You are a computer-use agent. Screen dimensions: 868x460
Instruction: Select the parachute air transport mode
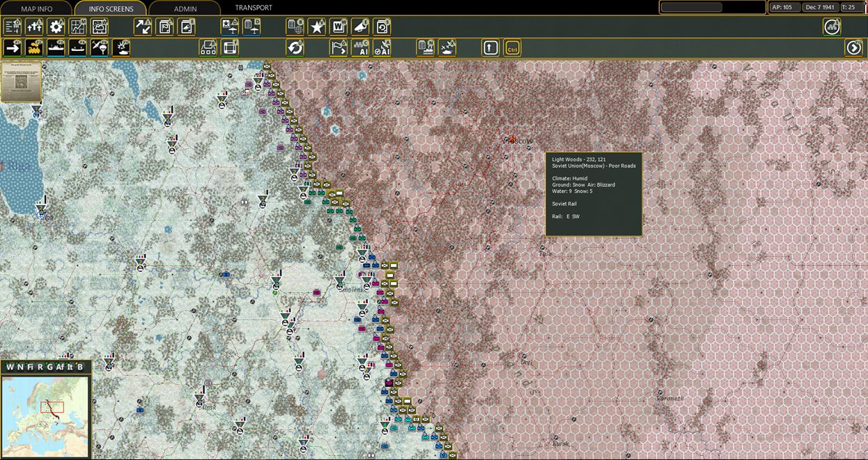(99, 47)
